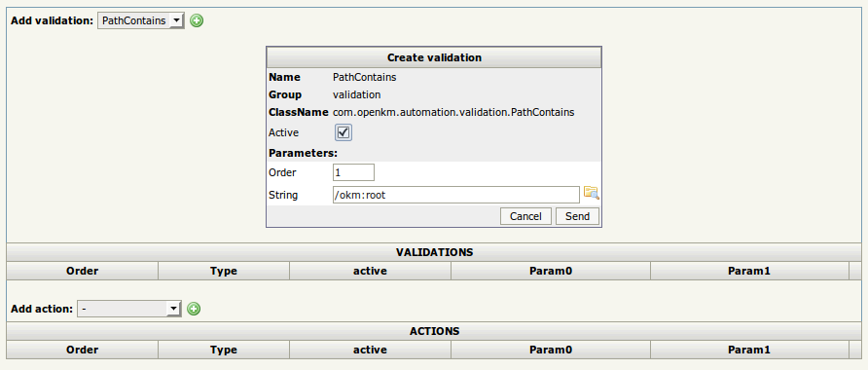Uncheck the Active checkbox
Viewport: 868px width, 370px height.
tap(344, 132)
